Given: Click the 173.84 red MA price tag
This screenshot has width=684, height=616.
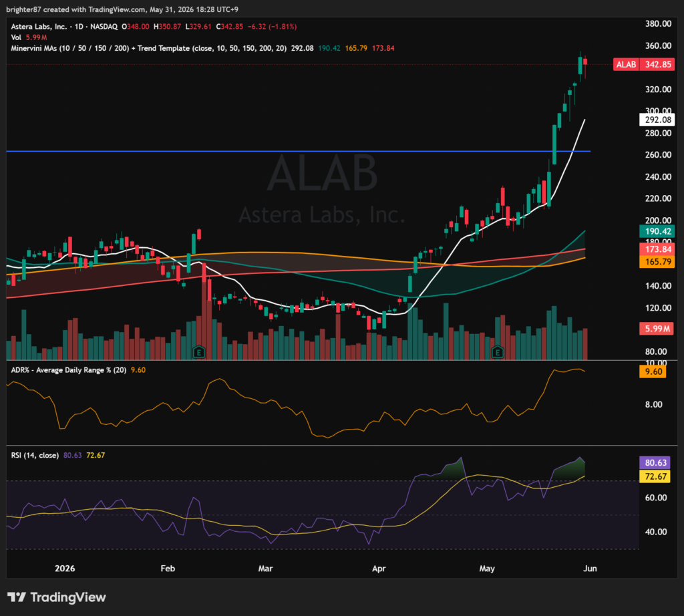Looking at the screenshot, I should 657,249.
